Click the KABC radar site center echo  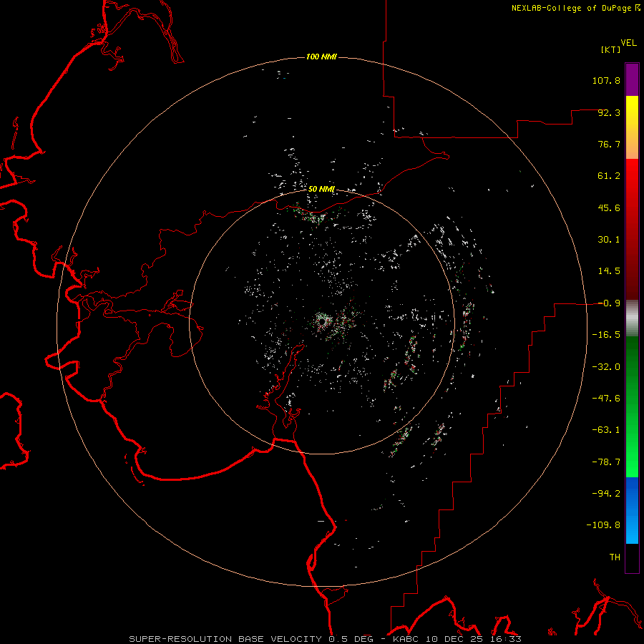point(322,321)
